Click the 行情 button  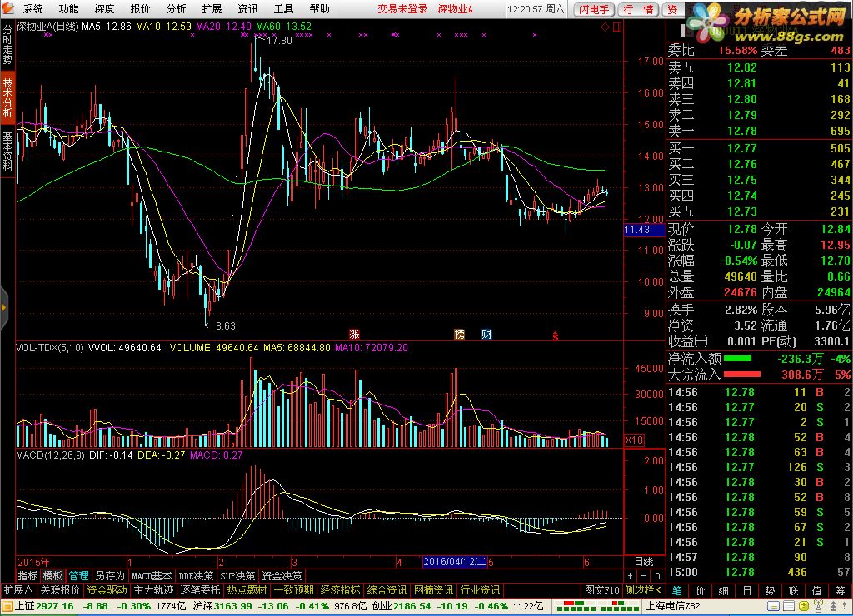[x=639, y=10]
